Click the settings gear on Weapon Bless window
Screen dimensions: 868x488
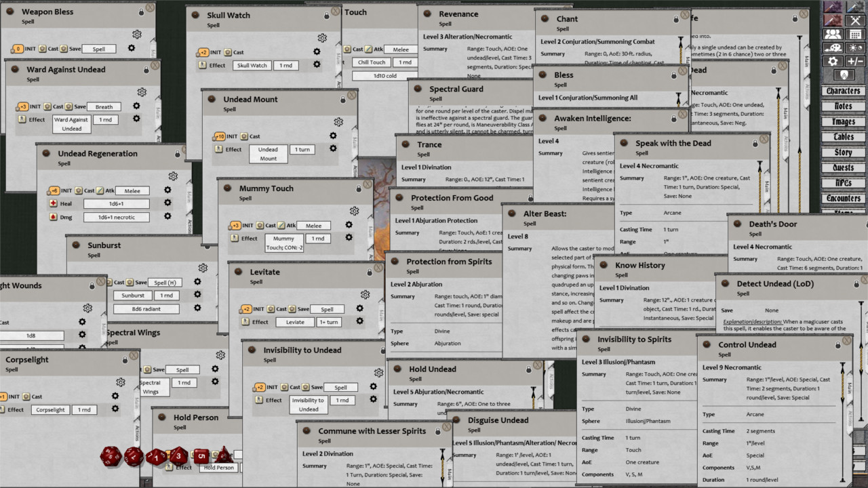pyautogui.click(x=136, y=34)
